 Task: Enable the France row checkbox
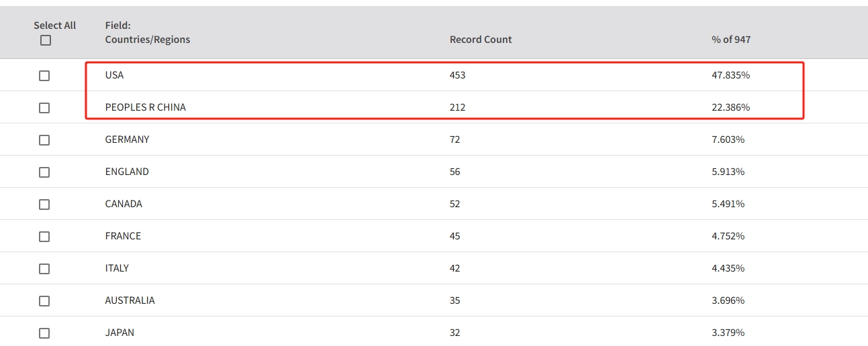[44, 237]
